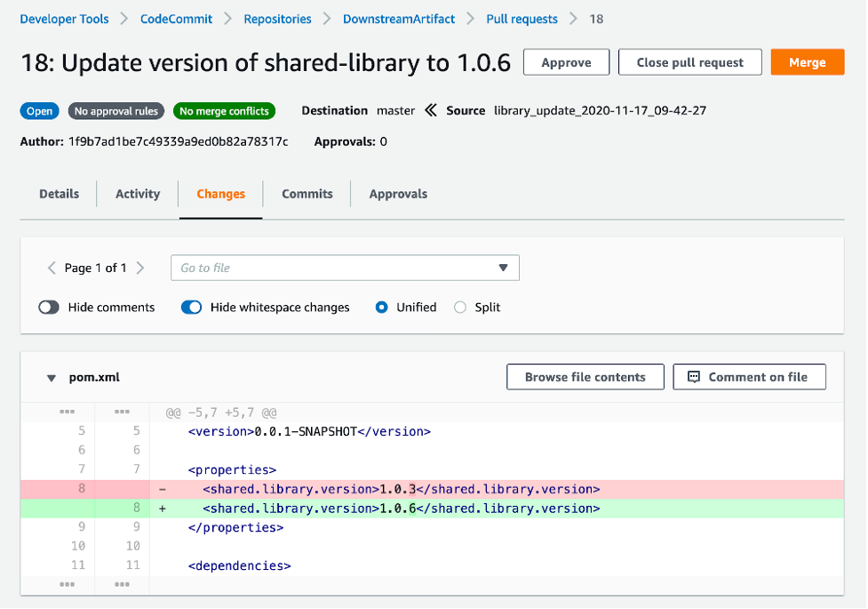Screen dimensions: 868x609
Task: Collapse the pom.xml diff using its disclosure triangle
Action: (51, 376)
